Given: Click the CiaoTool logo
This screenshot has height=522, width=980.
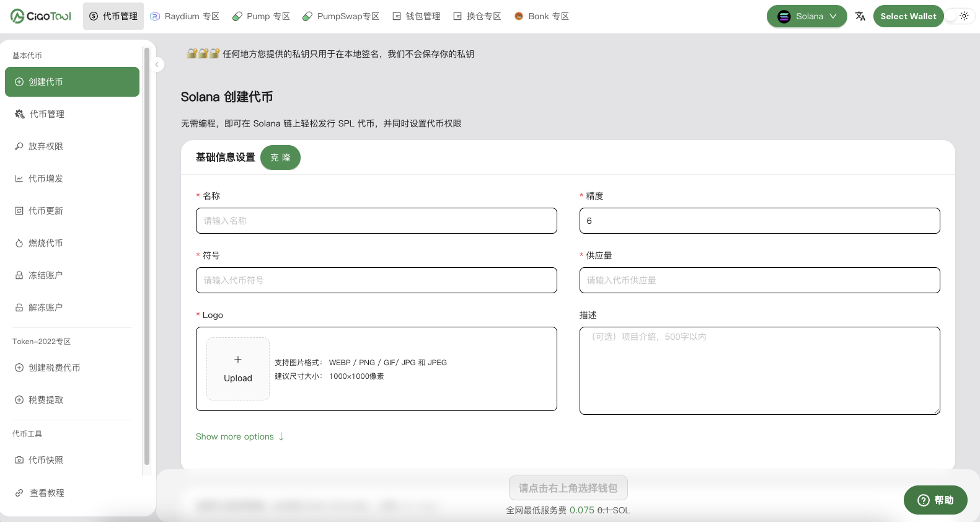Looking at the screenshot, I should [x=41, y=16].
